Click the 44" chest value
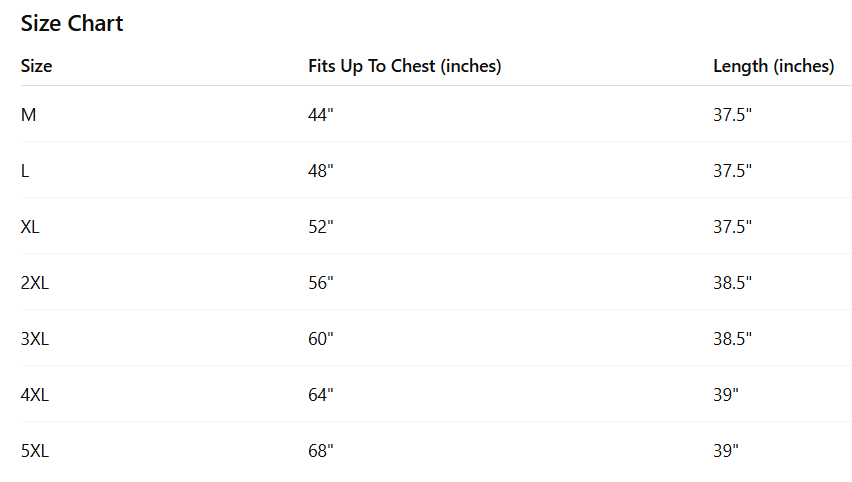Image resolution: width=852 pixels, height=482 pixels. pos(321,115)
